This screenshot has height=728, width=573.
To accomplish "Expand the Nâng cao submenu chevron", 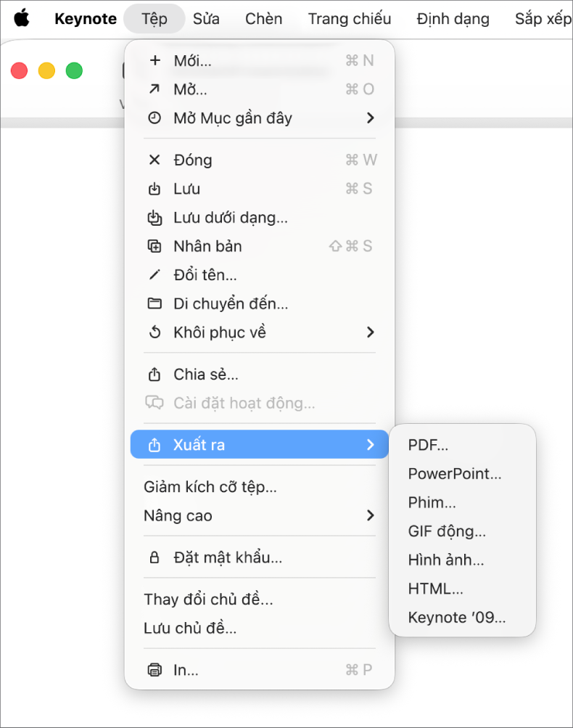I will click(370, 515).
